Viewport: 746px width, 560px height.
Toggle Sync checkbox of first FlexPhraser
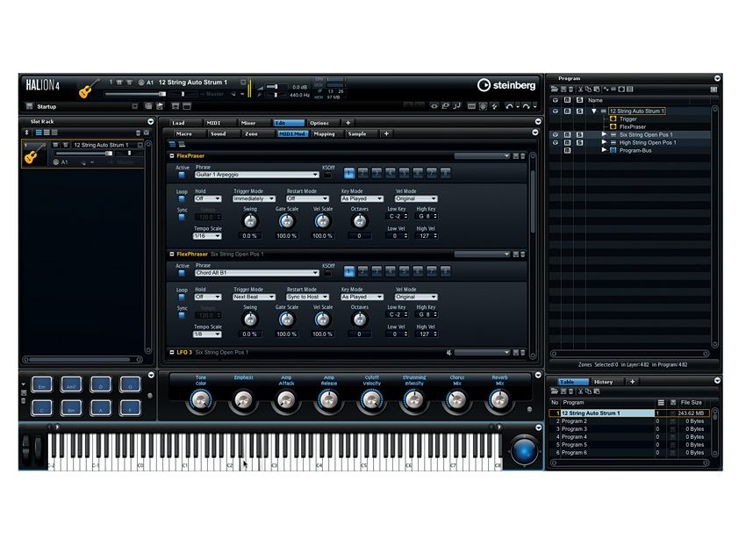(x=182, y=217)
